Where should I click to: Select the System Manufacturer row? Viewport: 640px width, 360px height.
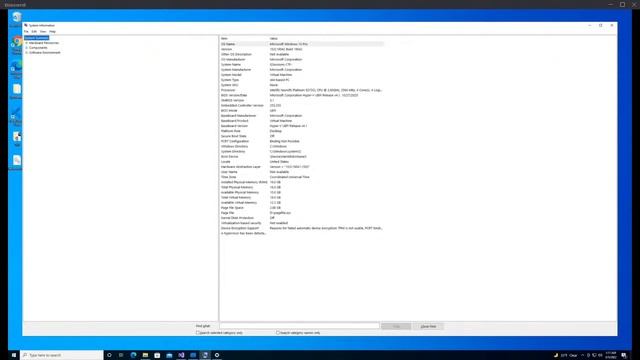coord(302,70)
